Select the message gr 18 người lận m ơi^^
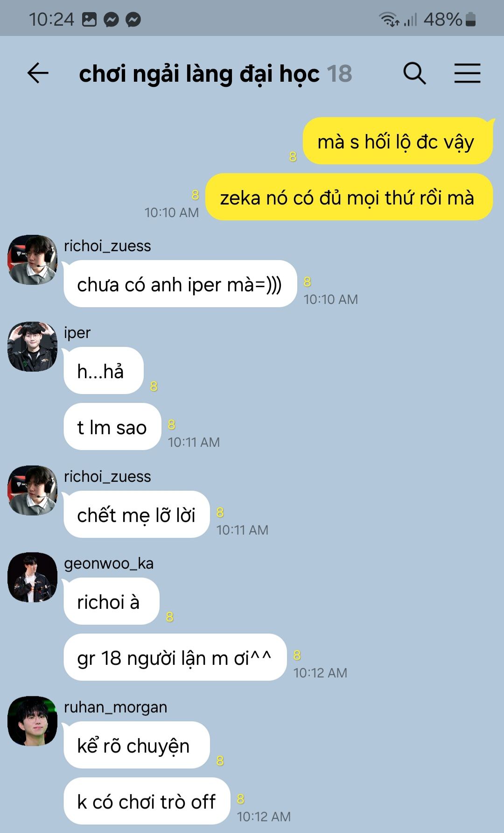 click(x=175, y=657)
